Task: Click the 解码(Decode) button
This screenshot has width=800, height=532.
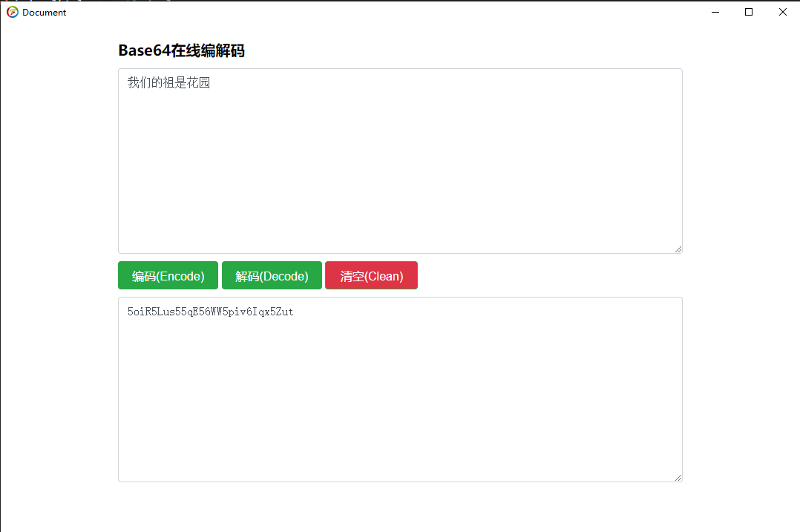Action: point(272,275)
